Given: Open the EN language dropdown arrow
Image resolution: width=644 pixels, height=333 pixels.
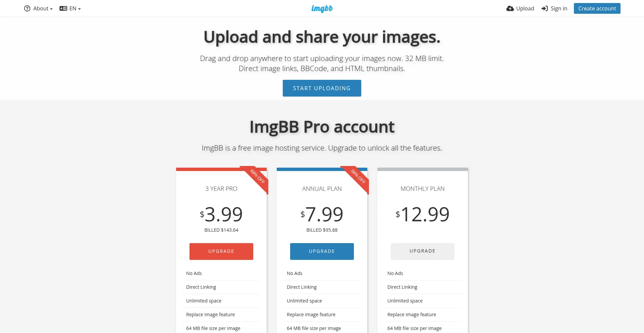Looking at the screenshot, I should [79, 9].
